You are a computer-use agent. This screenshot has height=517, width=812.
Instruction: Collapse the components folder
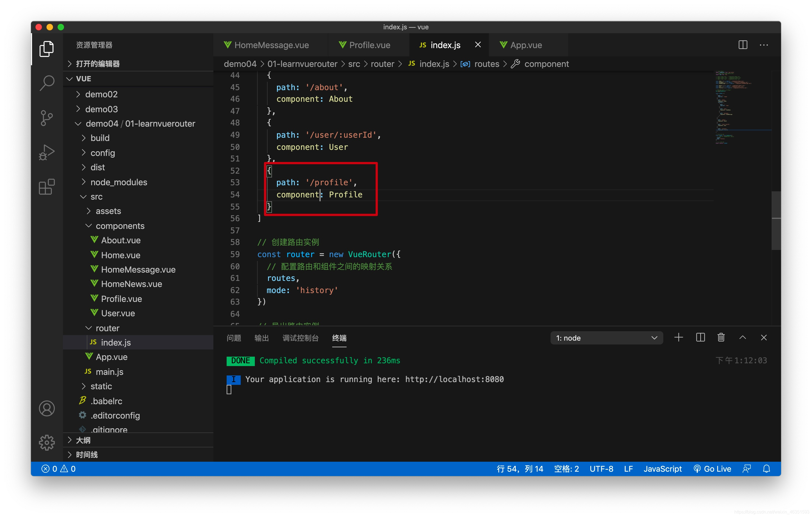click(138, 226)
